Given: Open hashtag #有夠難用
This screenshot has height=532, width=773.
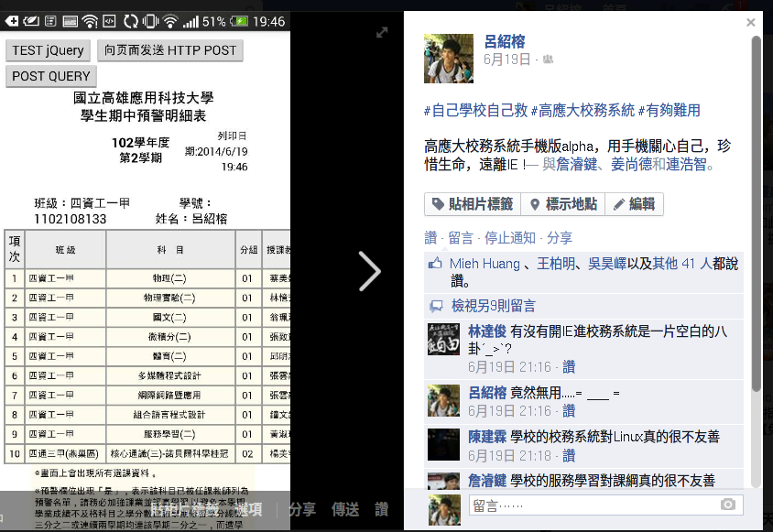Looking at the screenshot, I should [x=669, y=111].
